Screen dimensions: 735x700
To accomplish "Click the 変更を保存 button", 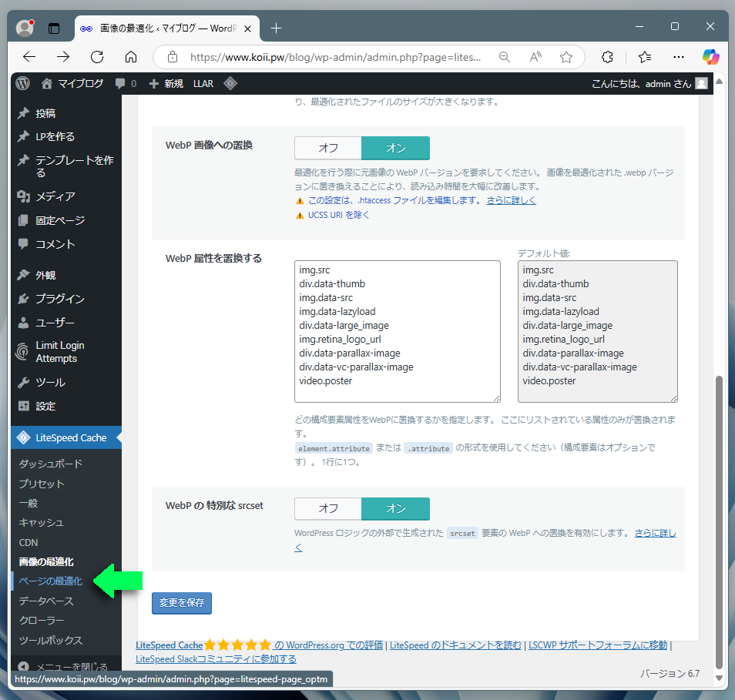I will pyautogui.click(x=182, y=603).
